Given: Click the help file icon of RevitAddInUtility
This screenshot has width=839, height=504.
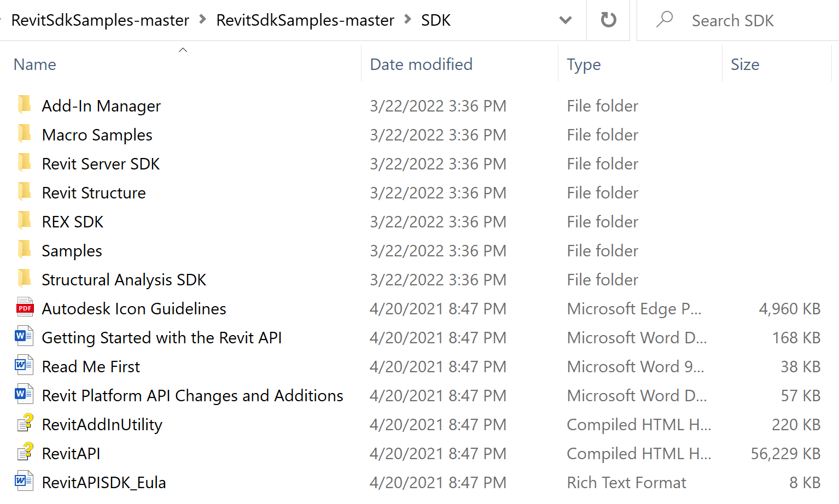Looking at the screenshot, I should click(x=25, y=423).
